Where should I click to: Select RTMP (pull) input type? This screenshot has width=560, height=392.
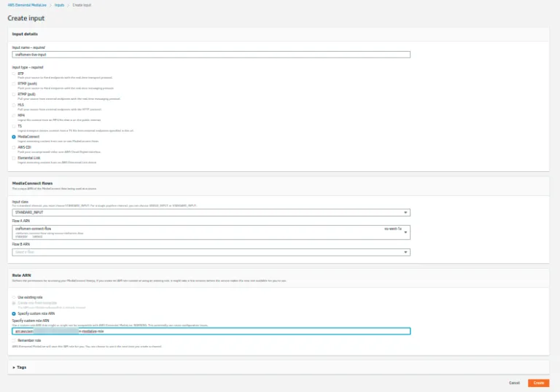coord(14,95)
